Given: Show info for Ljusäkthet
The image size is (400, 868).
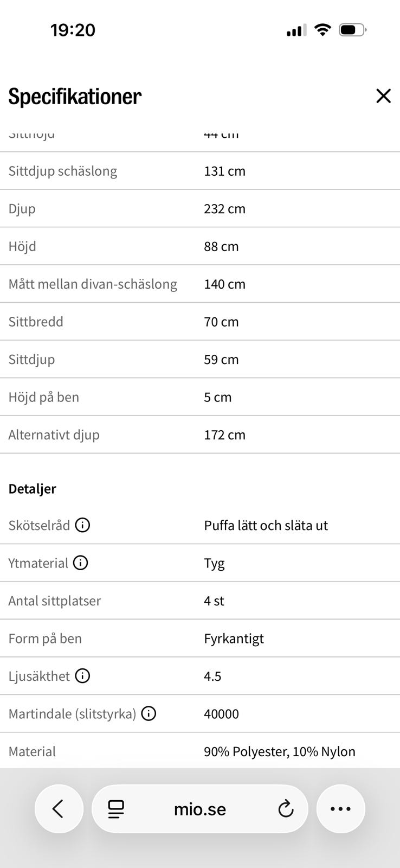Looking at the screenshot, I should click(82, 676).
